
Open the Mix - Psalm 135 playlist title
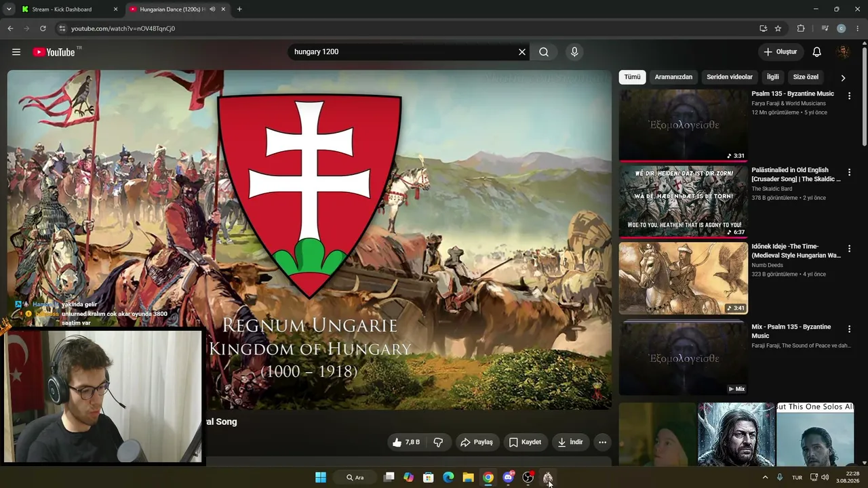click(791, 331)
